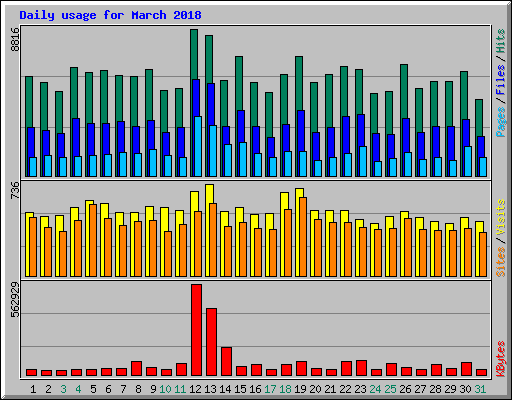This screenshot has height=400, width=512.
Task: Click the tallest red KBytes bar, day 12
Action: coord(196,330)
